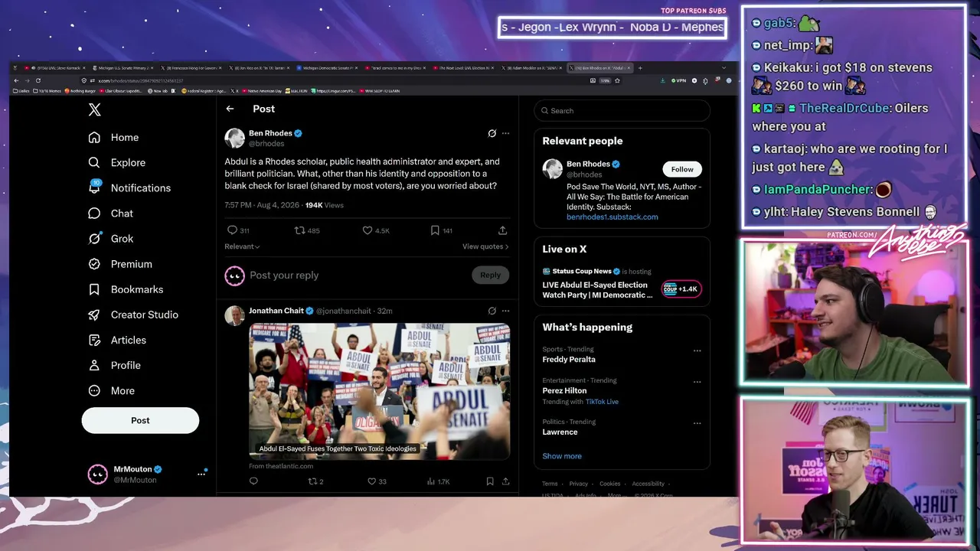Reload the page in the browser toolbar
Screen dimensions: 980x551
click(38, 80)
